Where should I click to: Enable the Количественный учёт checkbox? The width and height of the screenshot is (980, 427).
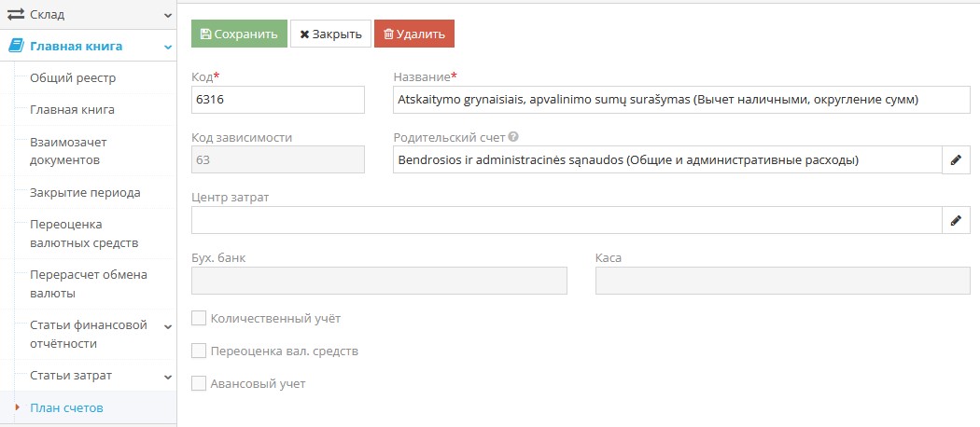pos(198,319)
